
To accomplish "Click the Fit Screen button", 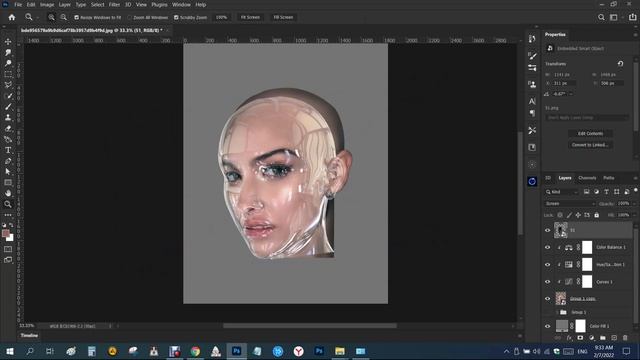I will pos(250,18).
